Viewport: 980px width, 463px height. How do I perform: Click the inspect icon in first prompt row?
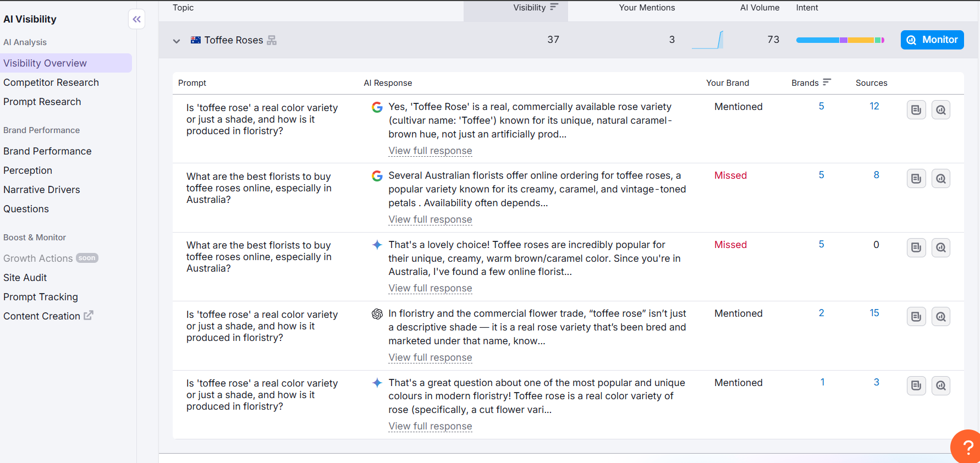tap(941, 110)
